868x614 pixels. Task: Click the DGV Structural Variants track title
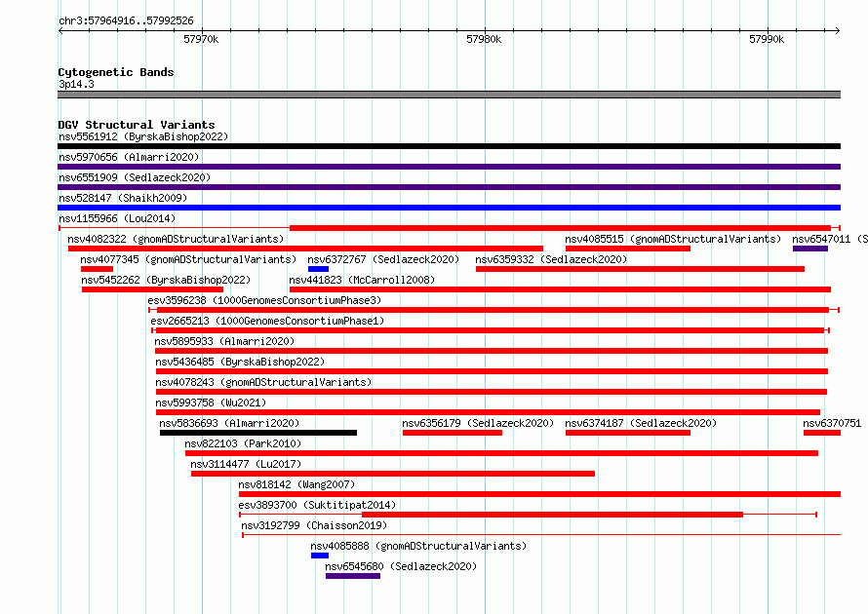coord(137,125)
